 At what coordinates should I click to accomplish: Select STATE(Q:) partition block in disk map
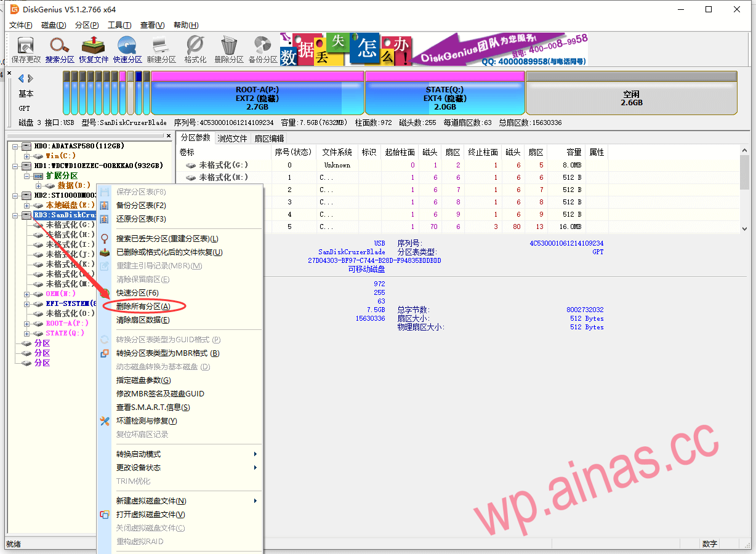tap(444, 92)
